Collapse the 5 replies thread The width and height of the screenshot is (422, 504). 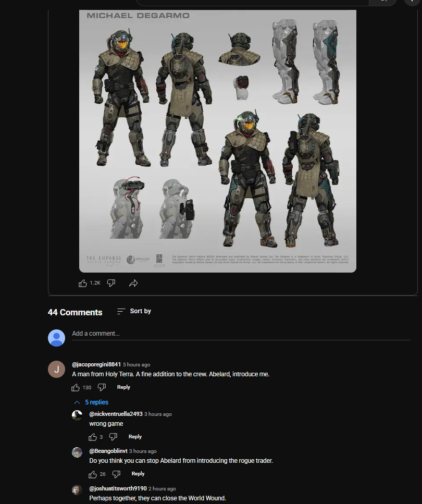(x=91, y=402)
